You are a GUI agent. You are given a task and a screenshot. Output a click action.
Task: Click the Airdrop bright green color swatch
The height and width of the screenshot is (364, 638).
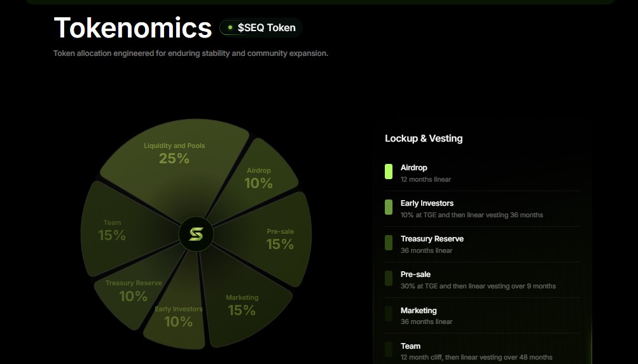point(389,172)
